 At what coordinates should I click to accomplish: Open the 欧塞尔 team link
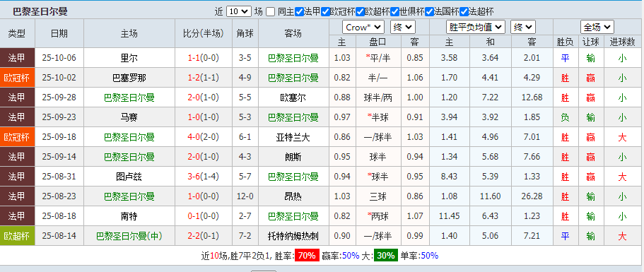point(293,97)
